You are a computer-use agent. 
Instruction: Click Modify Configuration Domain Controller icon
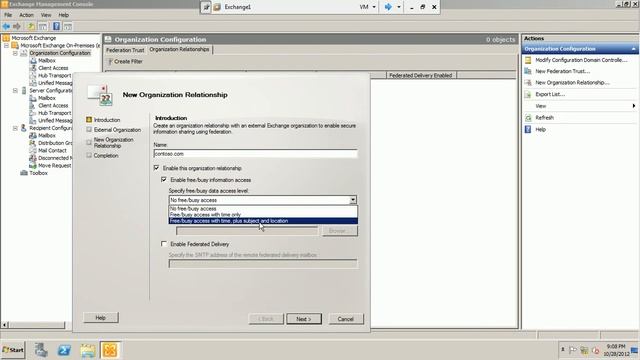point(528,60)
